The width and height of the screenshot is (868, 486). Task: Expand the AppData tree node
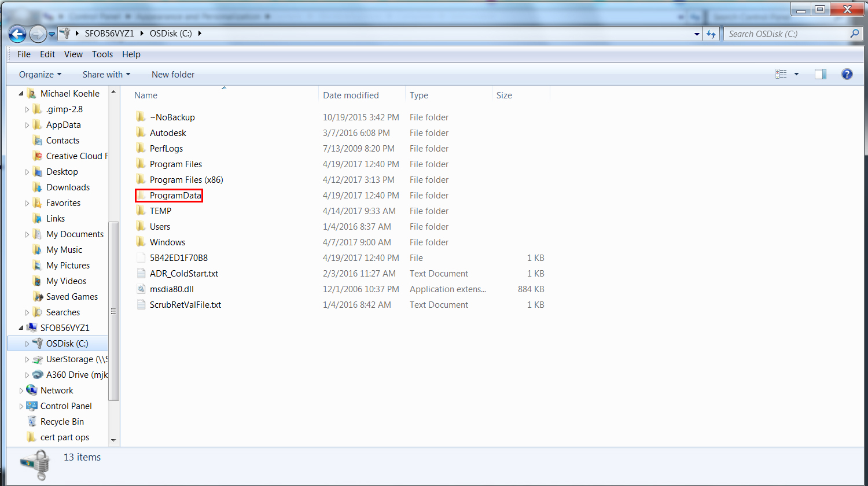pos(27,124)
